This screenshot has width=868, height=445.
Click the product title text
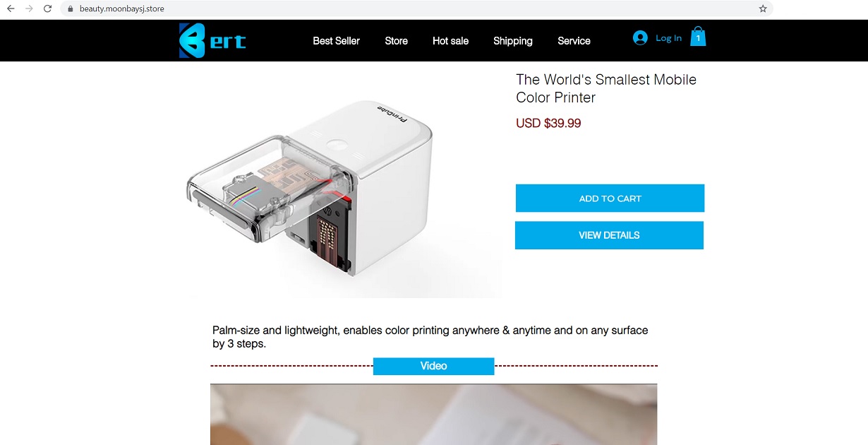[x=606, y=88]
